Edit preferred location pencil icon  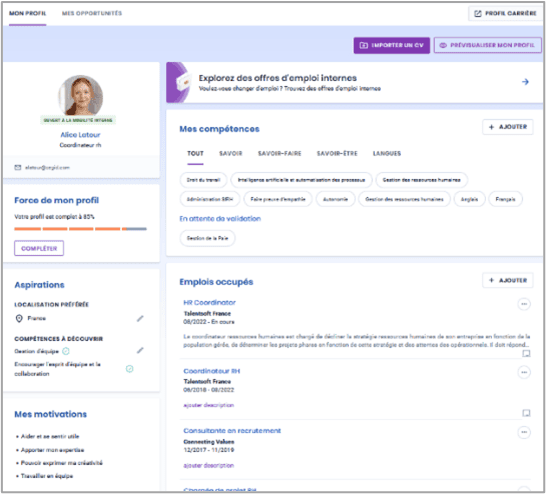(140, 319)
